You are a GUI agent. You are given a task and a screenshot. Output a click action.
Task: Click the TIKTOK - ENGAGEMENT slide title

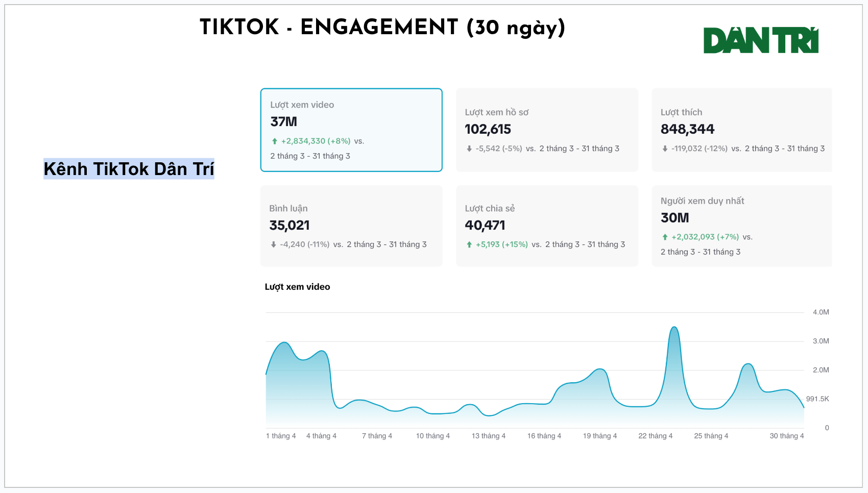coord(382,28)
